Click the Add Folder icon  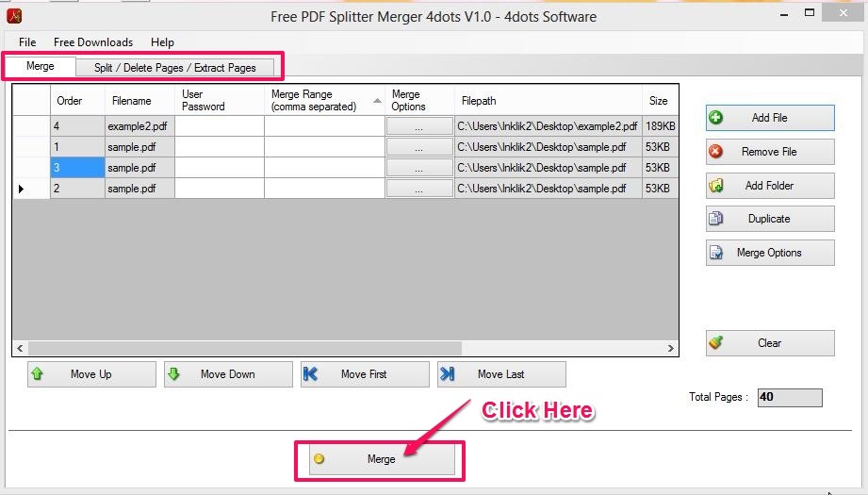[x=716, y=186]
